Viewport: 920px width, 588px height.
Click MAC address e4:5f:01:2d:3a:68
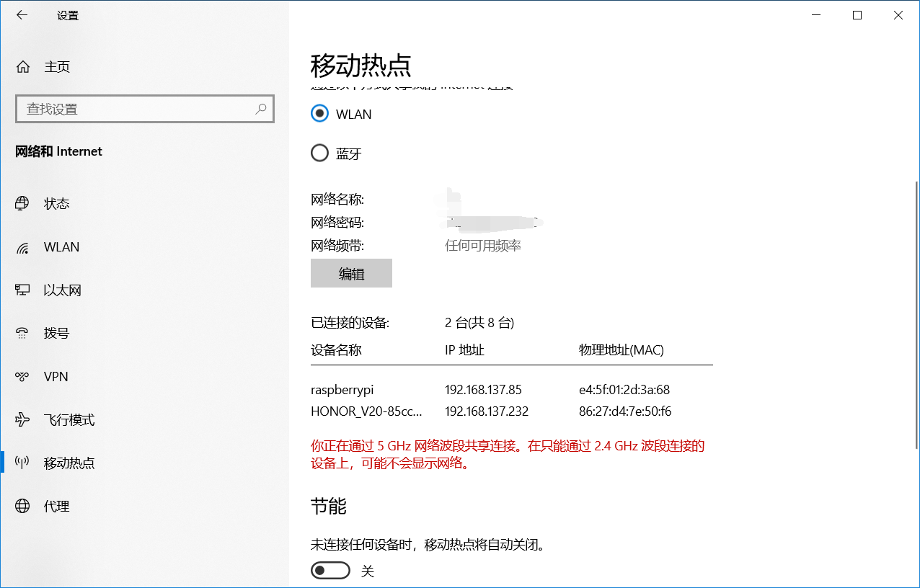tap(624, 390)
